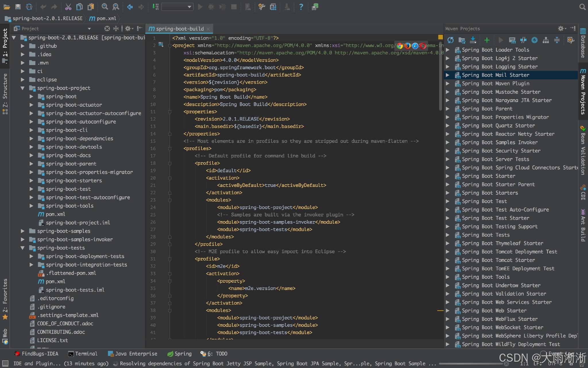Expand the spring-boot-samples folder
This screenshot has height=368, width=588.
tap(22, 231)
